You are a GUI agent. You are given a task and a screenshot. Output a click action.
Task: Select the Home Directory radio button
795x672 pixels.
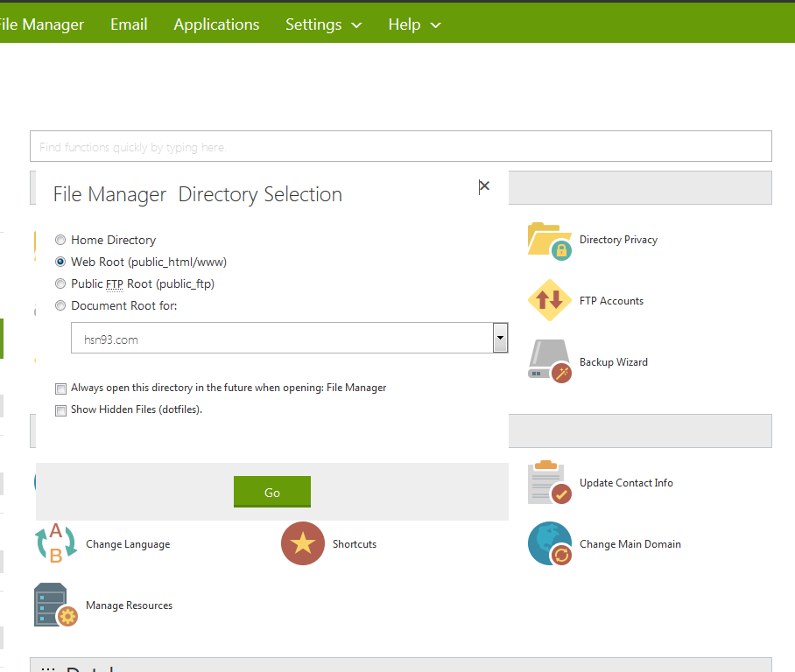(x=60, y=240)
